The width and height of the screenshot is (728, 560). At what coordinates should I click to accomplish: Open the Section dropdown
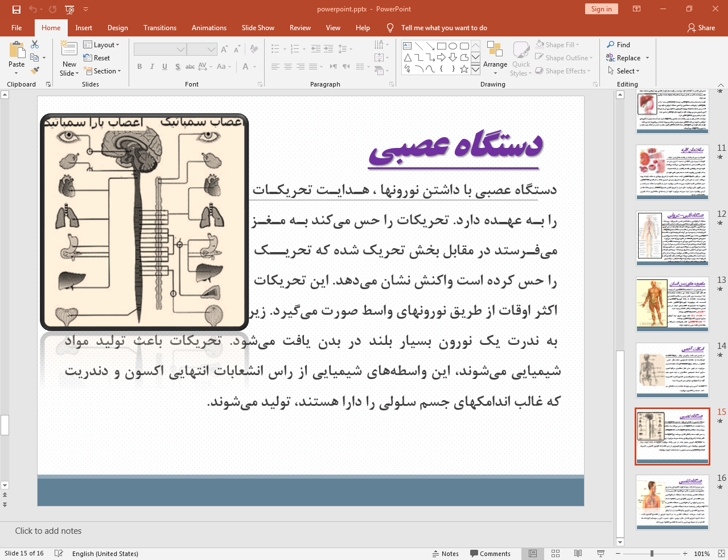(102, 71)
